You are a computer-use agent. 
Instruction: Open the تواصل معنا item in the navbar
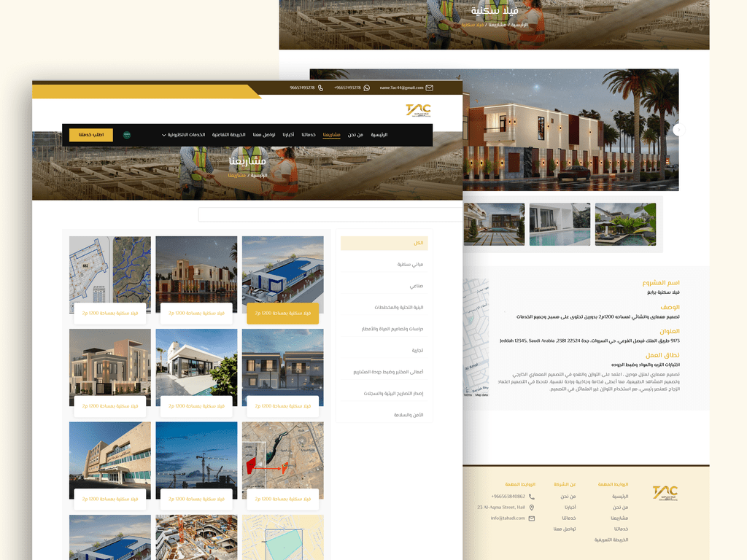pos(264,135)
